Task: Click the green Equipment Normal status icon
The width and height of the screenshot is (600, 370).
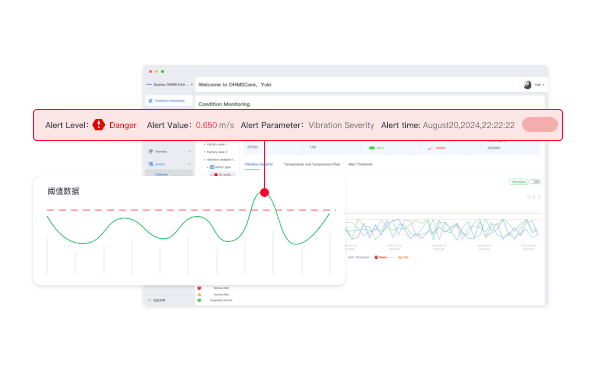Action: (x=199, y=300)
